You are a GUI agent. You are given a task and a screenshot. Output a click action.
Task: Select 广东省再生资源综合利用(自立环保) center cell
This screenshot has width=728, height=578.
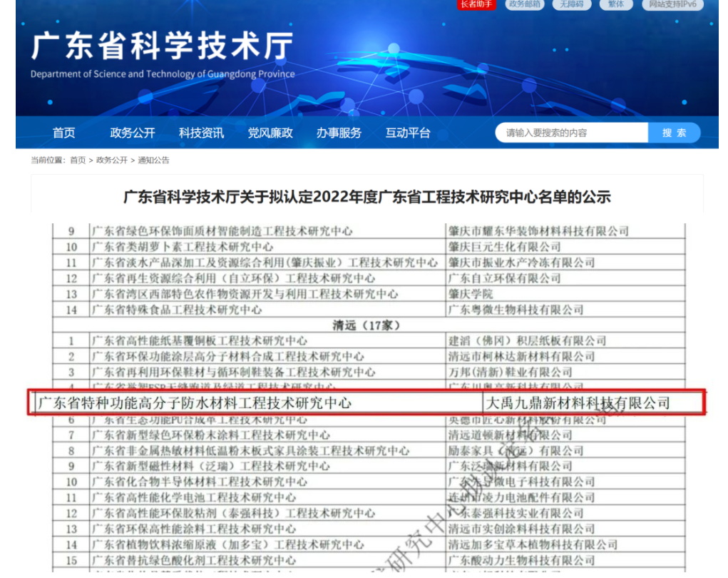[267, 278]
